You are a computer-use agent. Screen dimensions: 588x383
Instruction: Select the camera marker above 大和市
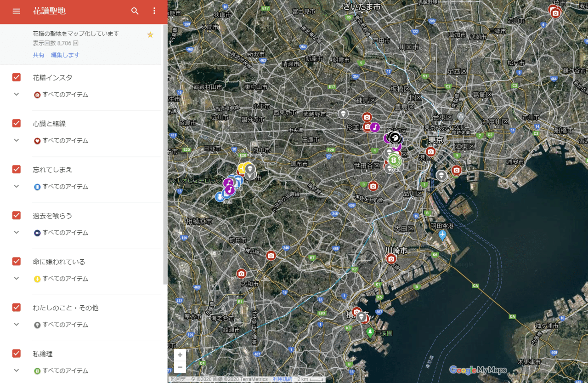pos(242,274)
